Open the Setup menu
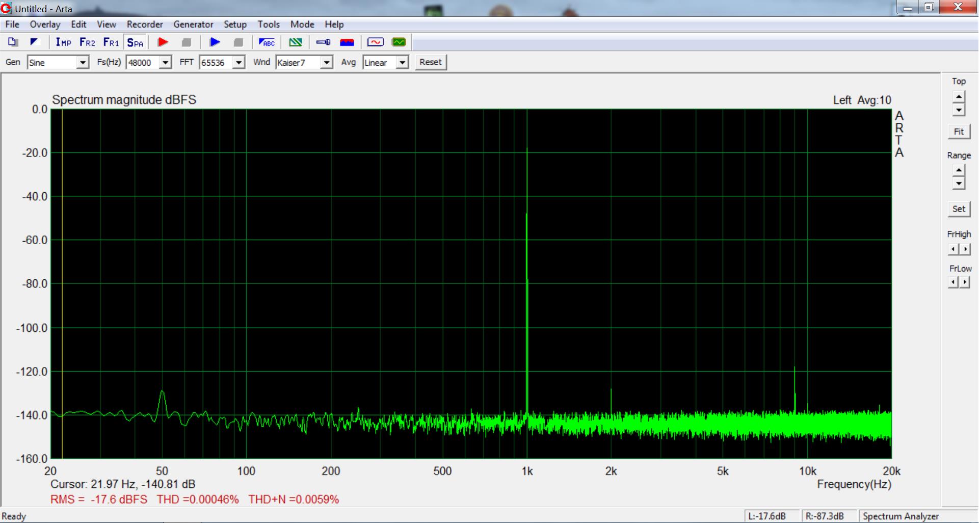The width and height of the screenshot is (980, 523). click(235, 24)
